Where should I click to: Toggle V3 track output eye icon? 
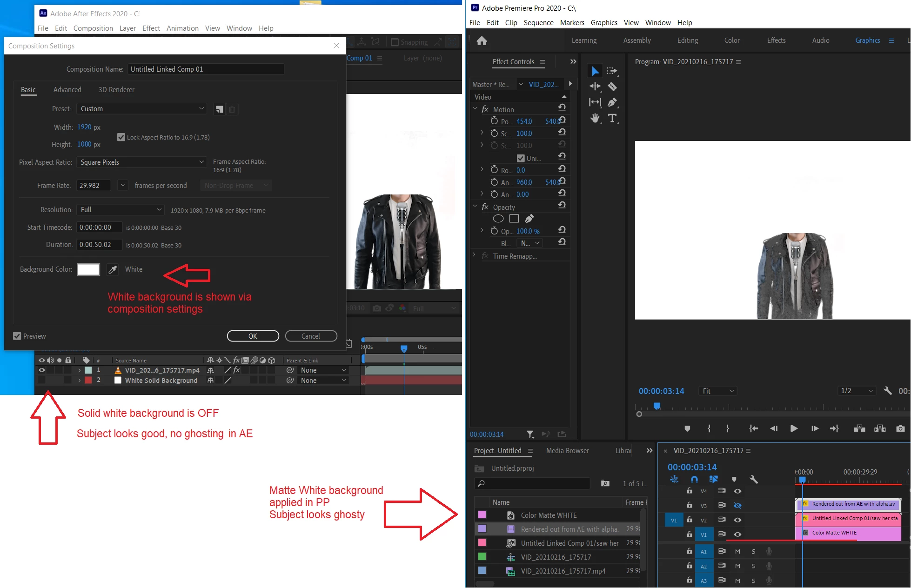click(x=737, y=505)
